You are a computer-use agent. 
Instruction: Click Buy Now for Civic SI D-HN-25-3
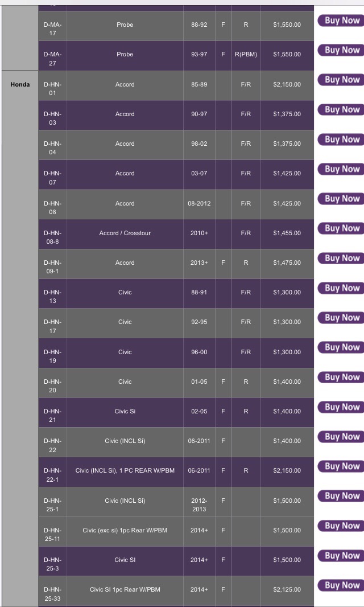tap(341, 556)
